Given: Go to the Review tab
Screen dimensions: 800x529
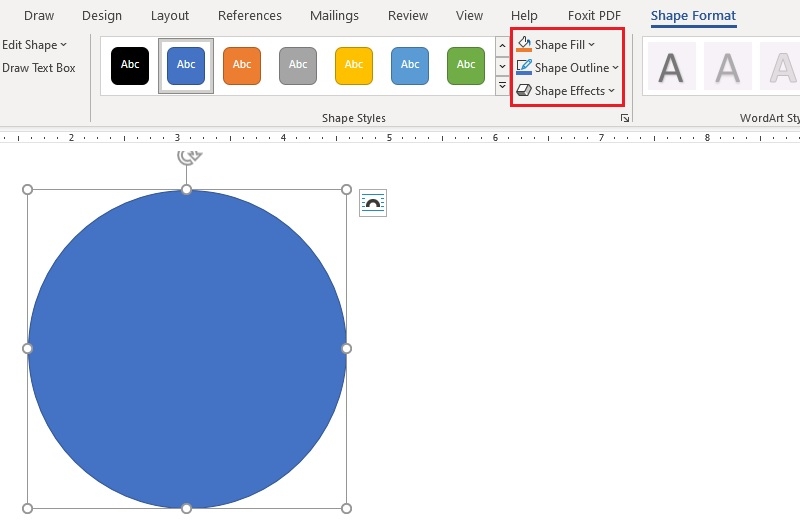Looking at the screenshot, I should click(408, 16).
